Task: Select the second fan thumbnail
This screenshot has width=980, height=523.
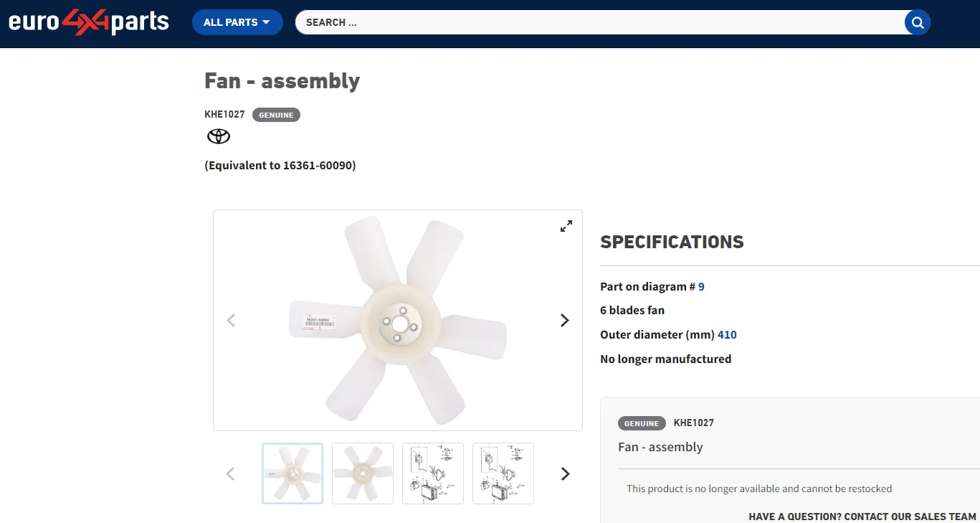Action: [x=363, y=473]
